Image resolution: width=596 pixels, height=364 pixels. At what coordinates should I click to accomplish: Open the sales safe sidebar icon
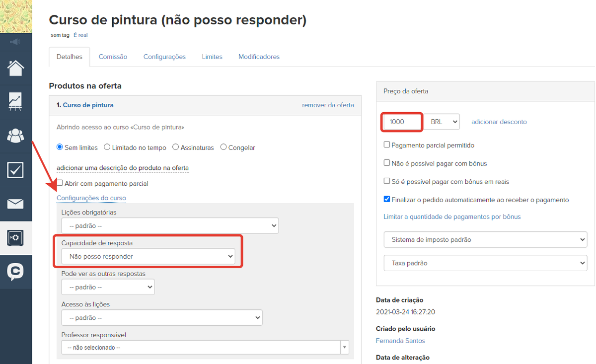tap(16, 238)
